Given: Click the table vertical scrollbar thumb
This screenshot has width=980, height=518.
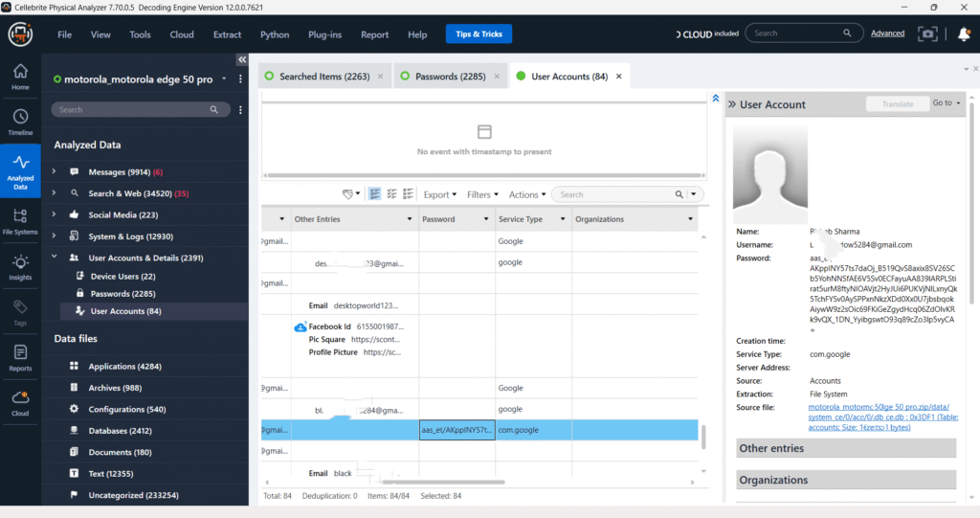Looking at the screenshot, I should (x=703, y=437).
